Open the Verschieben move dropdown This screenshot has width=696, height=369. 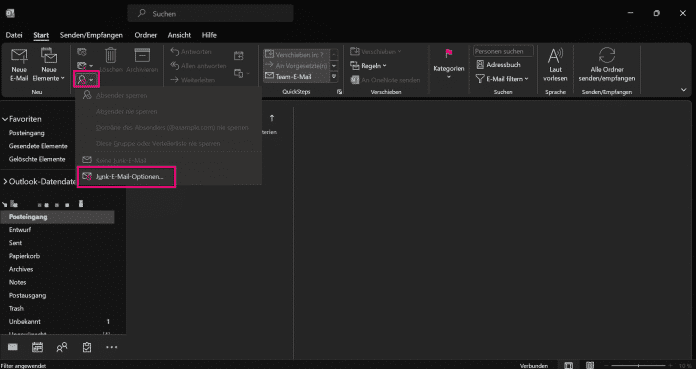(x=376, y=52)
